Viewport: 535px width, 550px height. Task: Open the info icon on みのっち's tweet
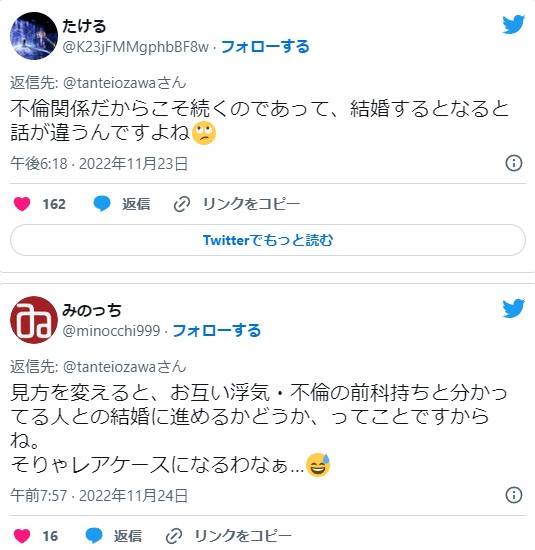click(514, 495)
